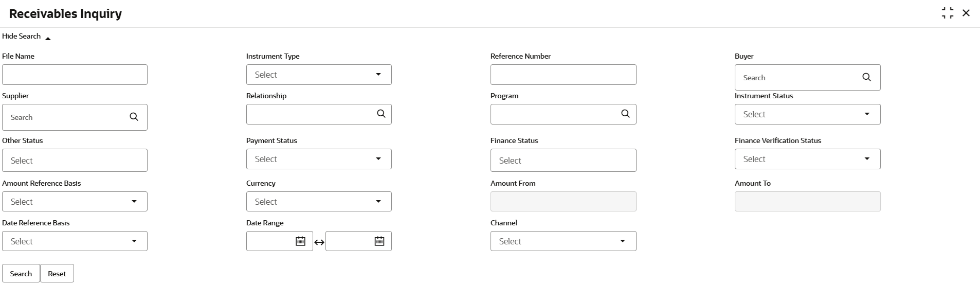Collapse the Receivables Inquiry window using the shrink icon
The image size is (980, 284).
point(948,13)
